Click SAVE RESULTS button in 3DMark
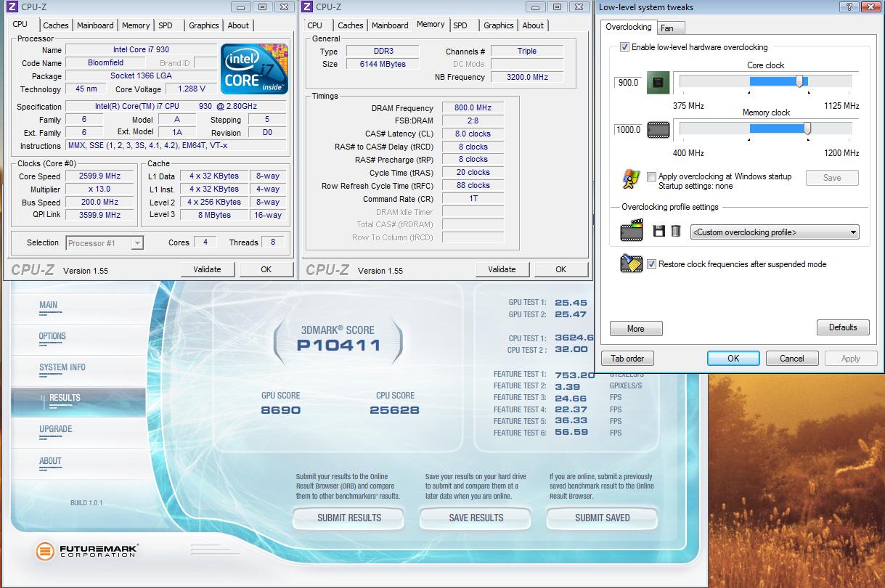The width and height of the screenshot is (885, 588). click(476, 518)
